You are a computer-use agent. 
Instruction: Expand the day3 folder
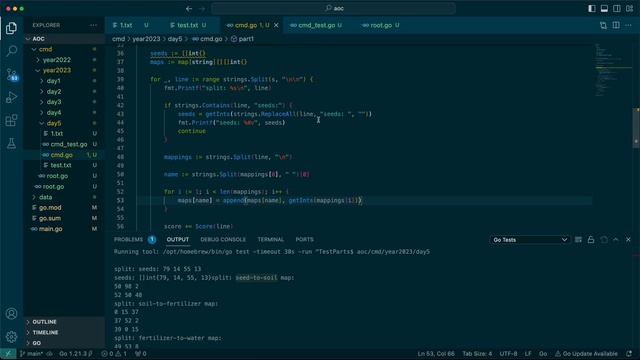pos(63,102)
